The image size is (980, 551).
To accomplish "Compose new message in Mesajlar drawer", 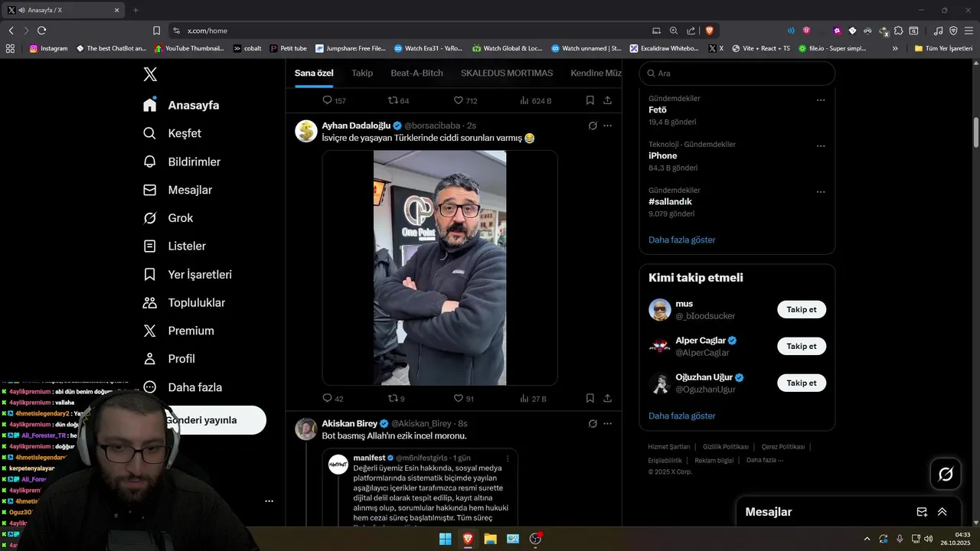I will [x=922, y=512].
